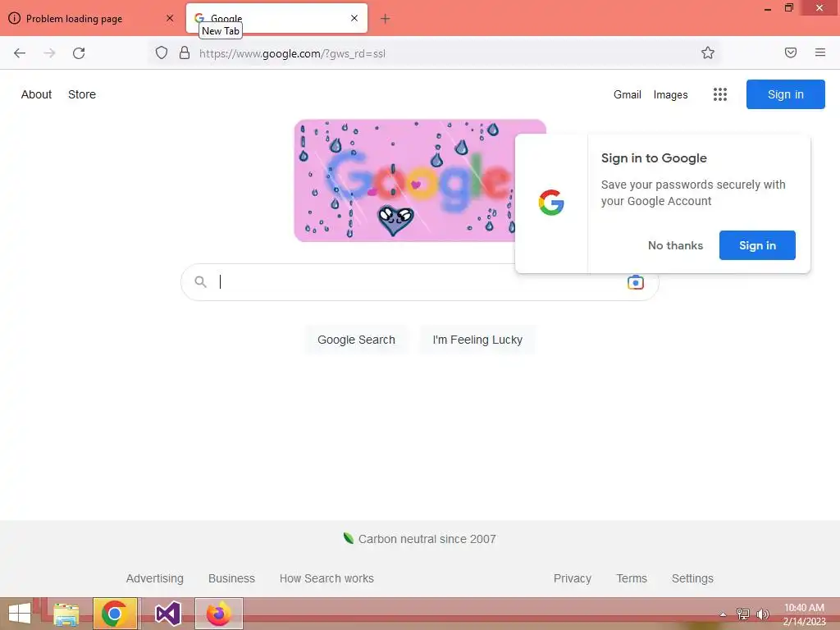The width and height of the screenshot is (840, 630).
Task: Open the Privacy footer link
Action: (572, 578)
